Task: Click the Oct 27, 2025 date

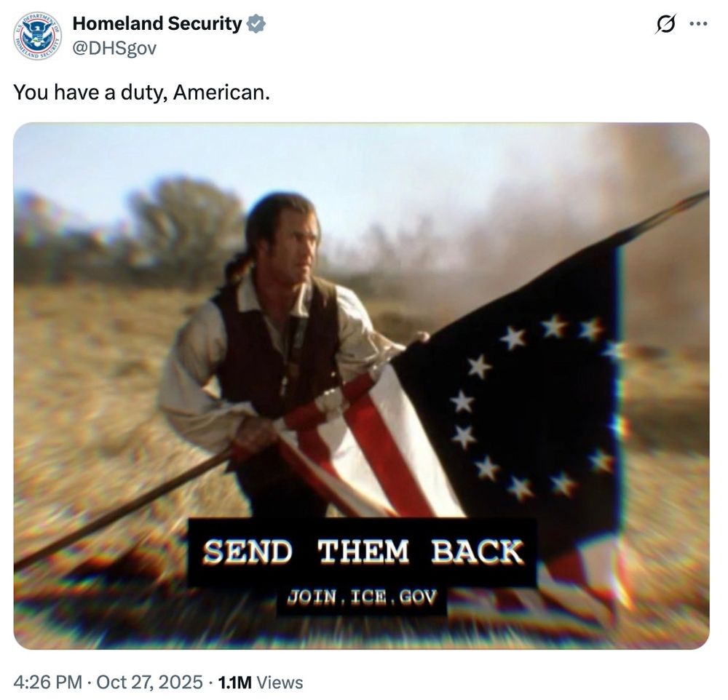Action: [x=149, y=683]
